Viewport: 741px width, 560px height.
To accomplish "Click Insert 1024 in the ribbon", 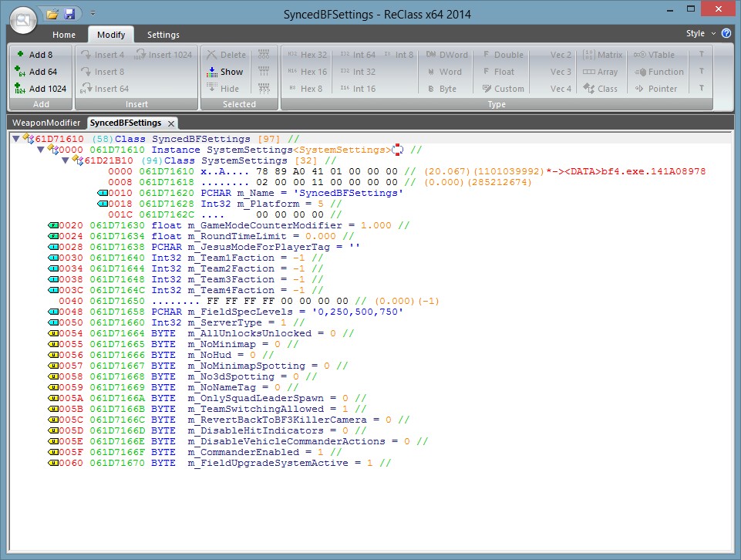I will click(x=163, y=55).
